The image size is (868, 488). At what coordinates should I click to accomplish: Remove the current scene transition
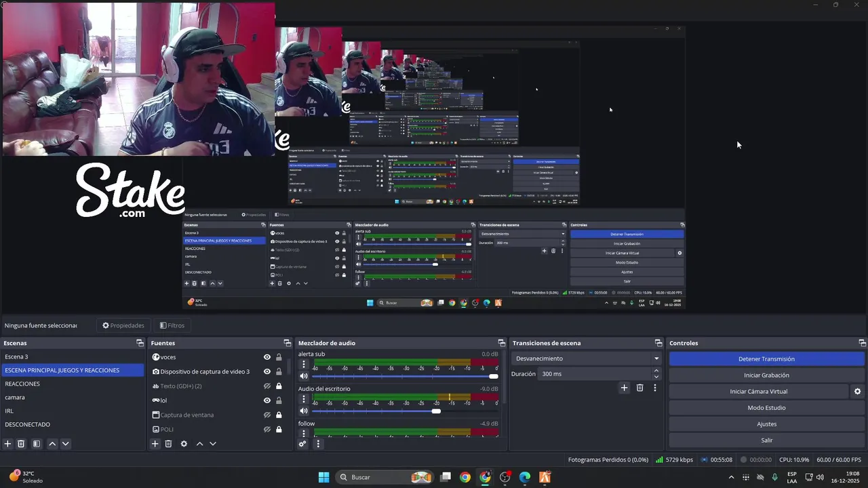pyautogui.click(x=639, y=388)
